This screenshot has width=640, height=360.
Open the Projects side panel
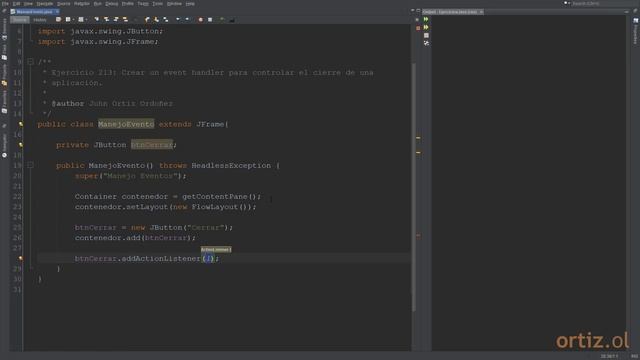[x=4, y=75]
